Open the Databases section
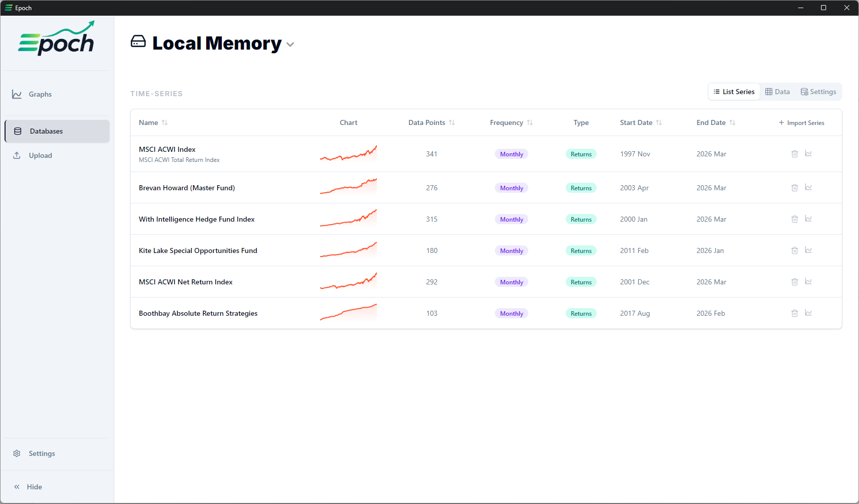This screenshot has width=859, height=504. (57, 131)
